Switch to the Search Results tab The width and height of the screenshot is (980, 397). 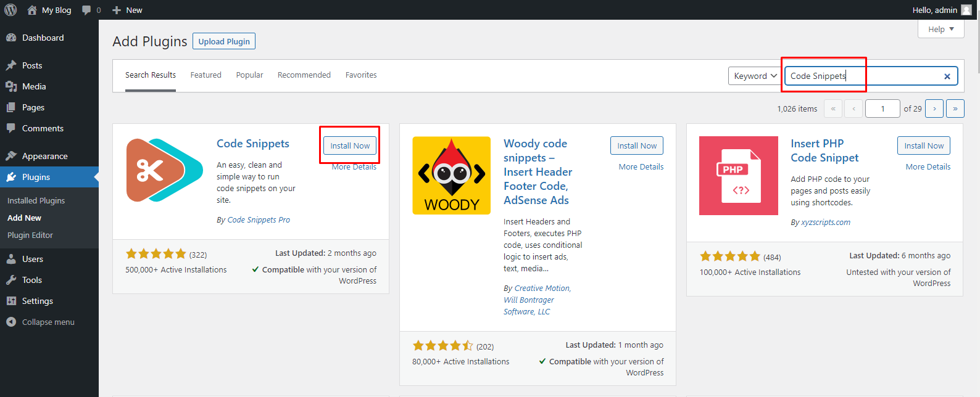[x=151, y=75]
